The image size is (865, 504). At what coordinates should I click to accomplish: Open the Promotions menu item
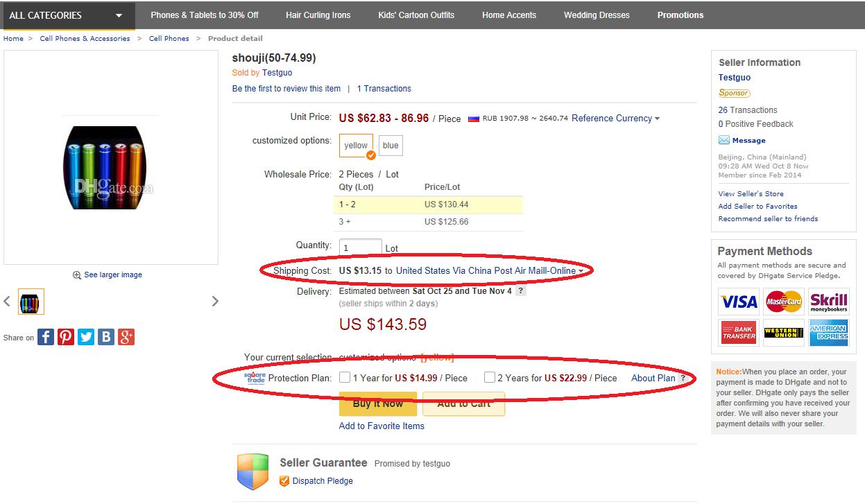(x=680, y=15)
